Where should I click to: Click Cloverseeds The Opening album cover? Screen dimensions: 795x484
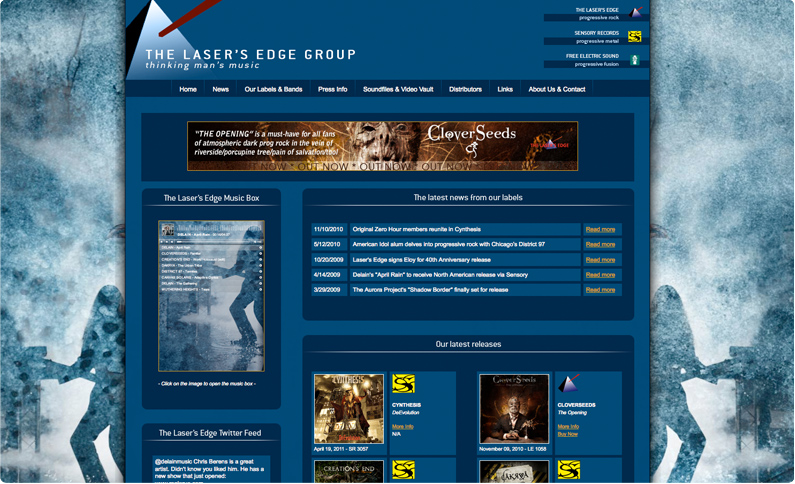point(514,409)
